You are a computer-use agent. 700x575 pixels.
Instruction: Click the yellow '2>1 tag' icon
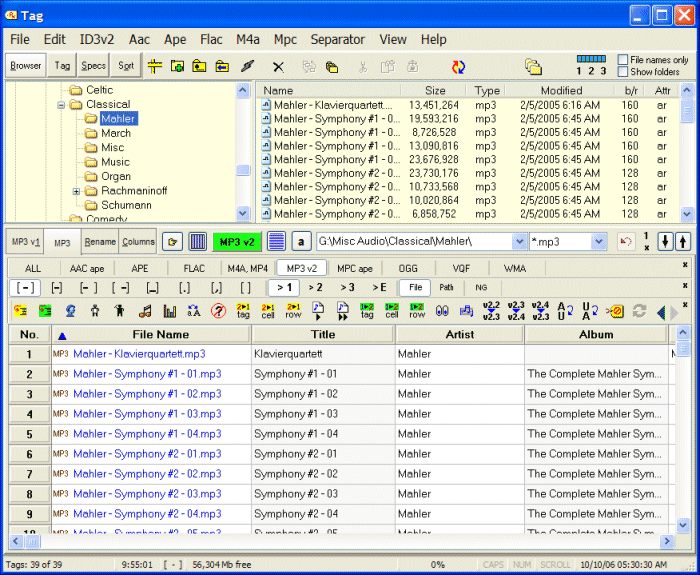(x=243, y=311)
